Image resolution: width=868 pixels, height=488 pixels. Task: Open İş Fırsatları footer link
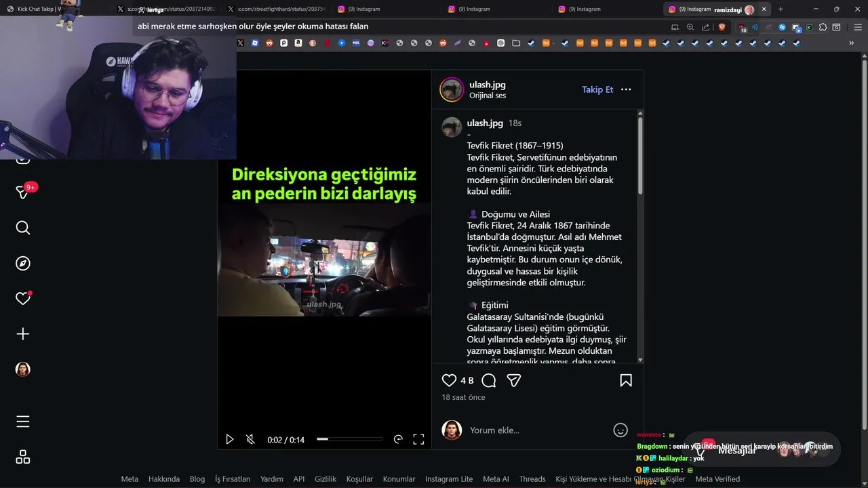(x=233, y=479)
